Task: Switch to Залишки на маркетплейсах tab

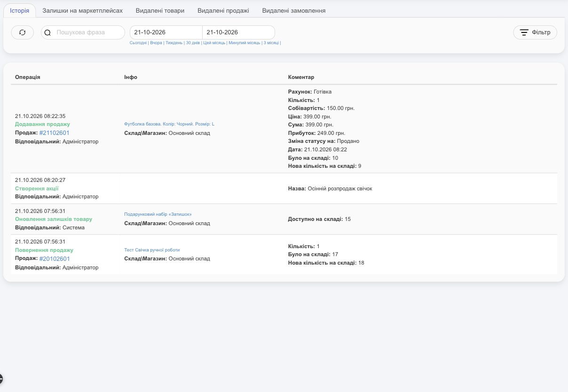Action: coord(82,10)
